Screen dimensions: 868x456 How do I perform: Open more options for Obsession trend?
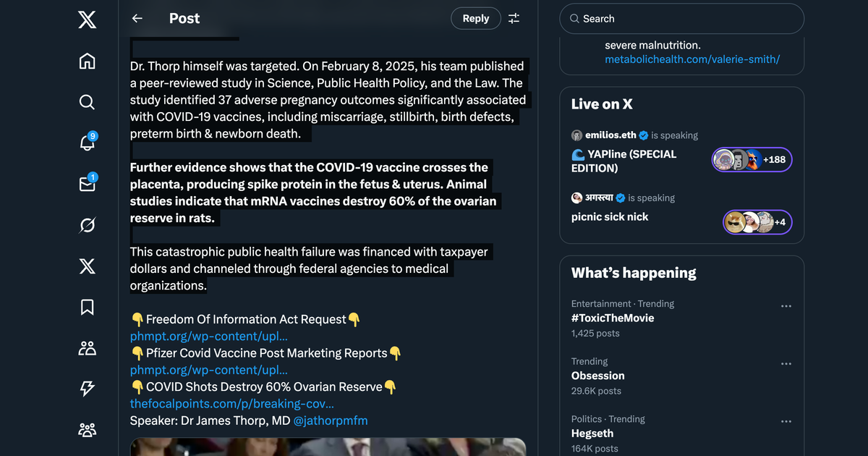tap(786, 363)
